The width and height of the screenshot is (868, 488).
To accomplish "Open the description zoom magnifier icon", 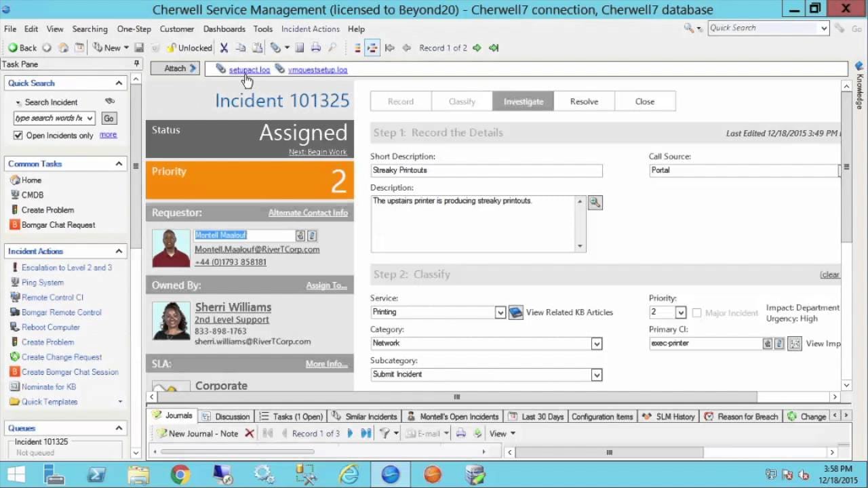I will [595, 202].
